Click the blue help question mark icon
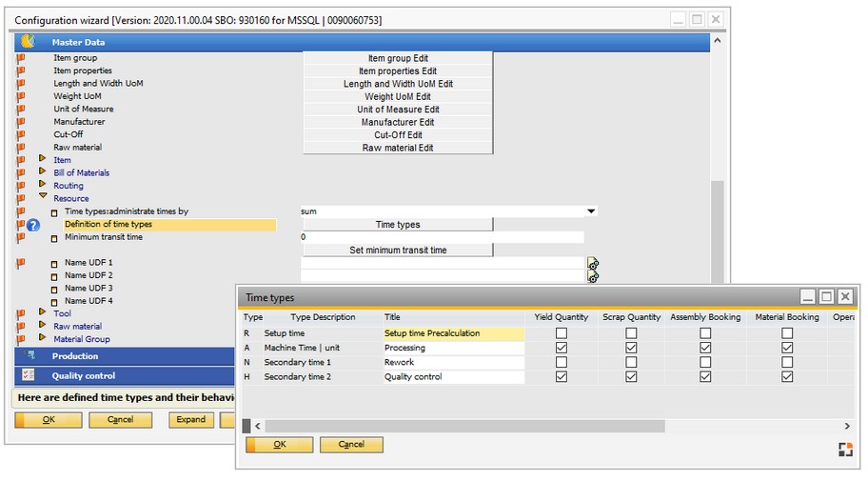The image size is (868, 482). coord(33,225)
